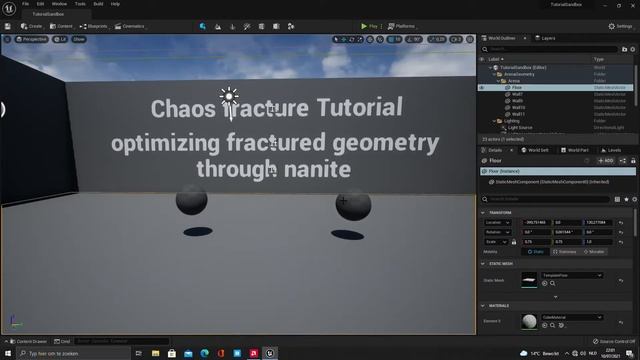Open the Window menu
This screenshot has width=640, height=360.
59,4
